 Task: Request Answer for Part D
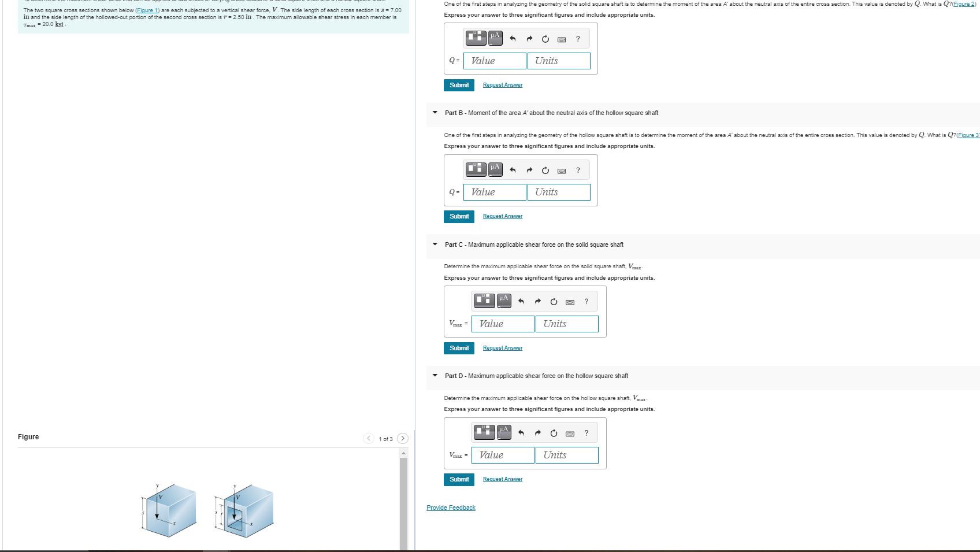(x=503, y=479)
